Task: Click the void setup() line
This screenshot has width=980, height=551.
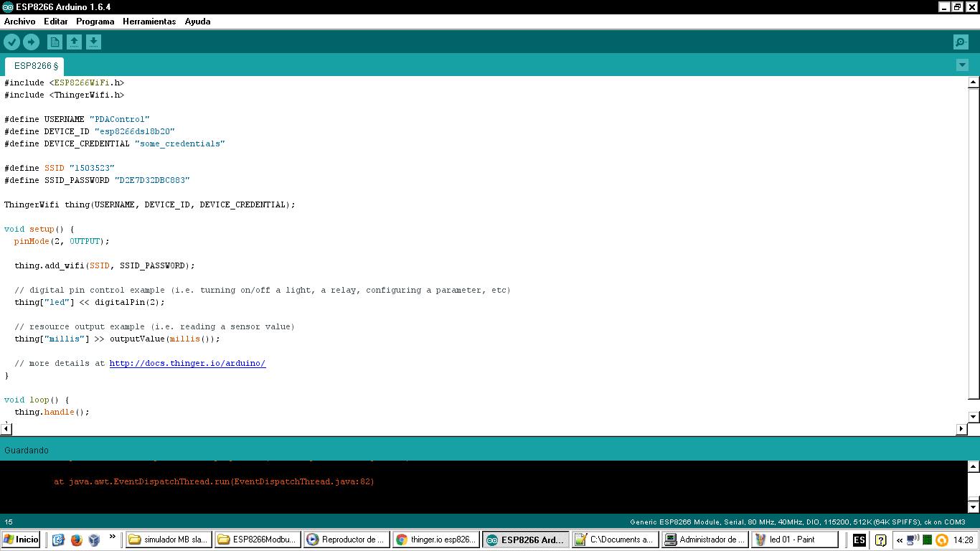Action: point(39,229)
